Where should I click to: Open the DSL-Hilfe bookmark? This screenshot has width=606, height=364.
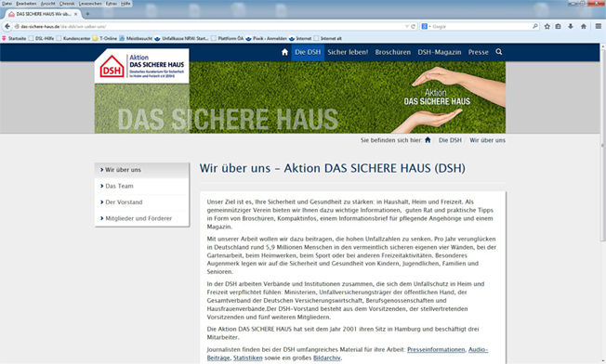(41, 38)
